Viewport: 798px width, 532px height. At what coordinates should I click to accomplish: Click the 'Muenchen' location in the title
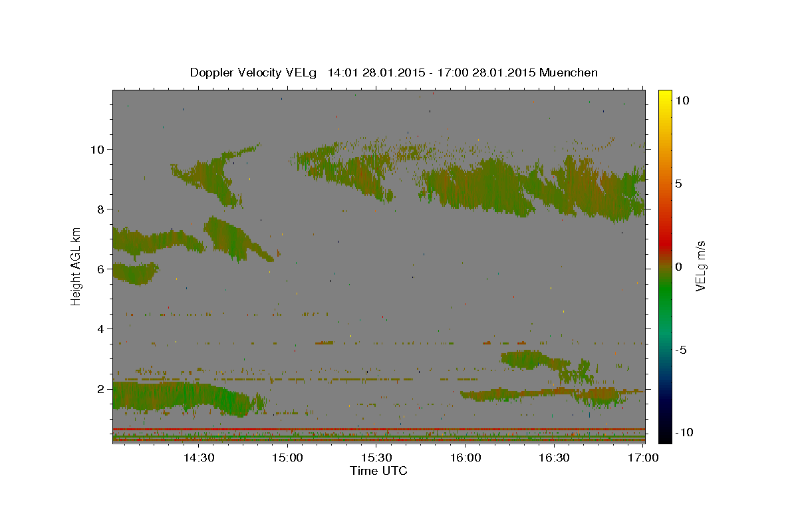pyautogui.click(x=569, y=72)
